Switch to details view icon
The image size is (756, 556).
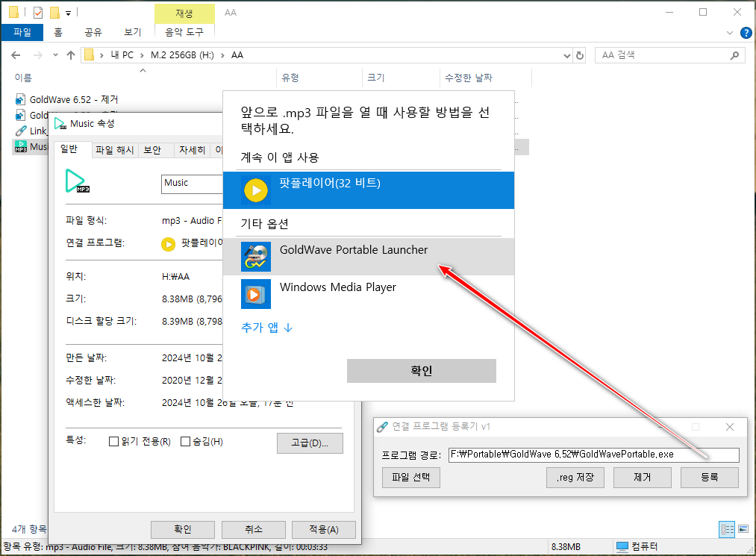pos(727,529)
